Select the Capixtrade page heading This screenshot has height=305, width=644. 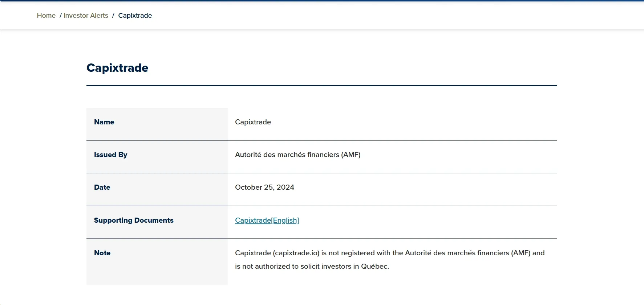[117, 68]
